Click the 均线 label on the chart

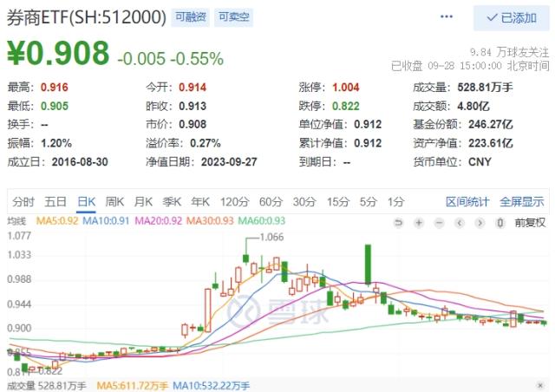pos(16,221)
